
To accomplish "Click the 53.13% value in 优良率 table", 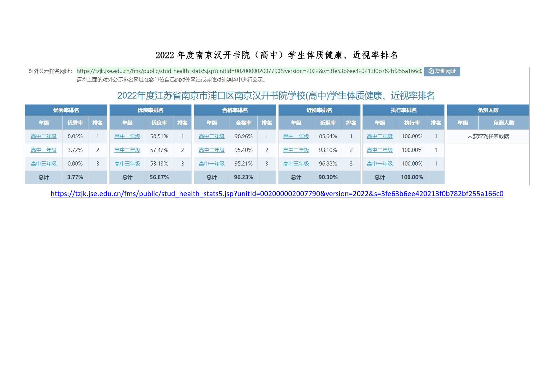I will pyautogui.click(x=159, y=164).
